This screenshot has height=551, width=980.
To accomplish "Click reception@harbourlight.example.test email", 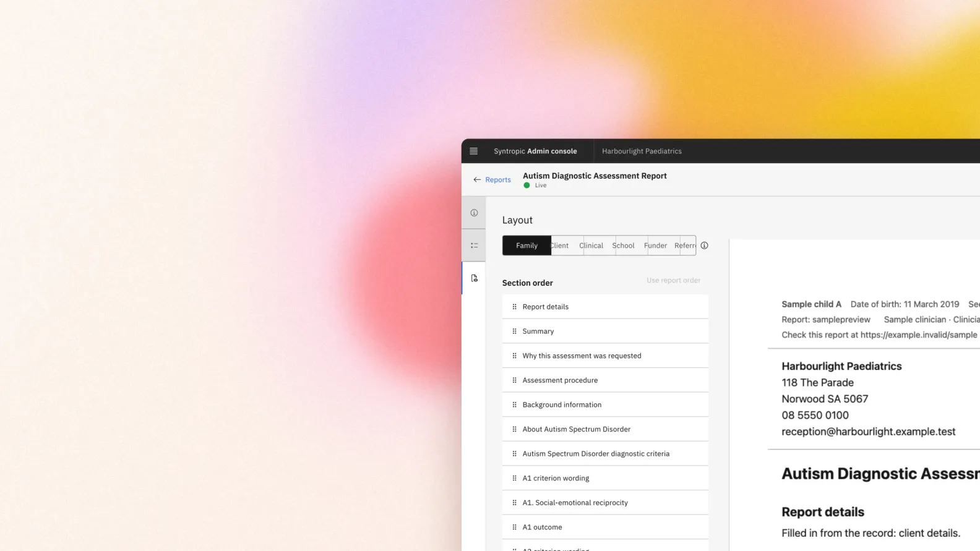I will coord(868,432).
